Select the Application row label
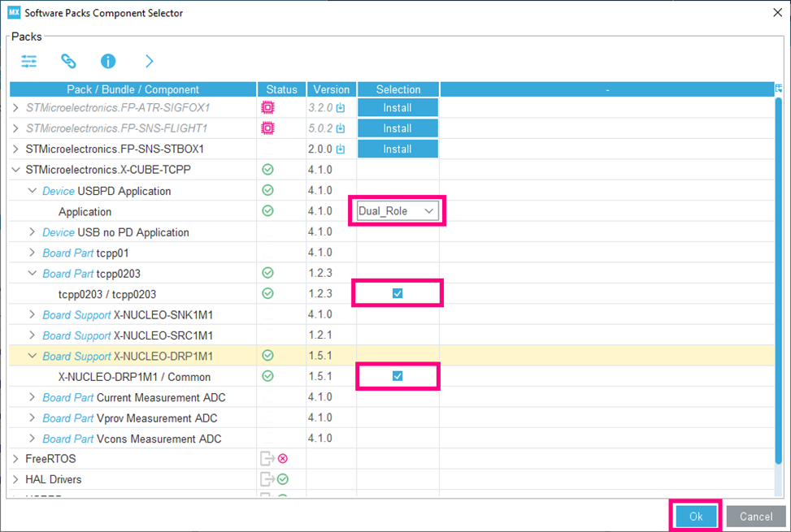 click(85, 212)
